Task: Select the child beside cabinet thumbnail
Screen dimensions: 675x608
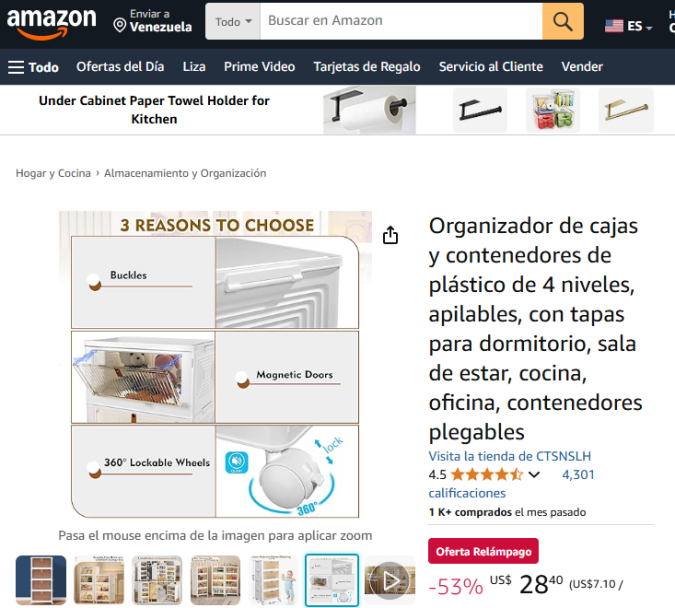Action: click(273, 580)
